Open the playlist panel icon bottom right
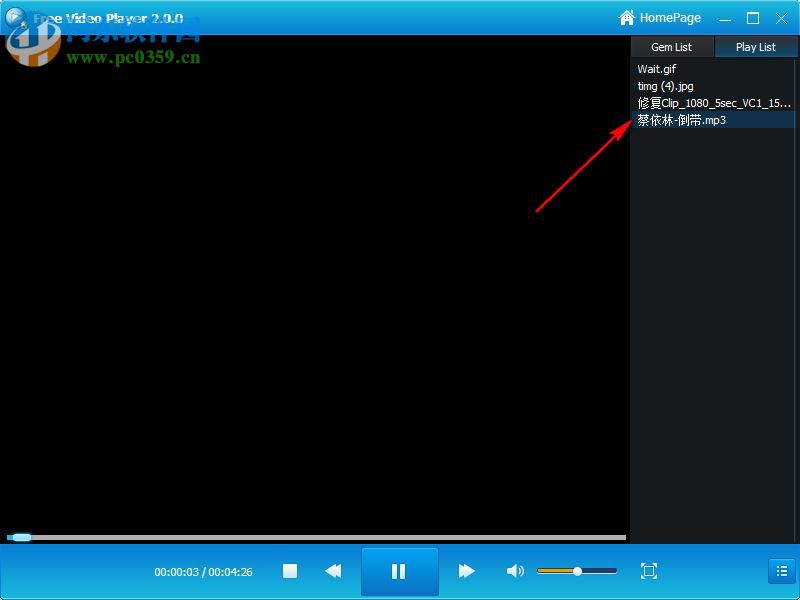Viewport: 800px width, 600px height. 781,571
